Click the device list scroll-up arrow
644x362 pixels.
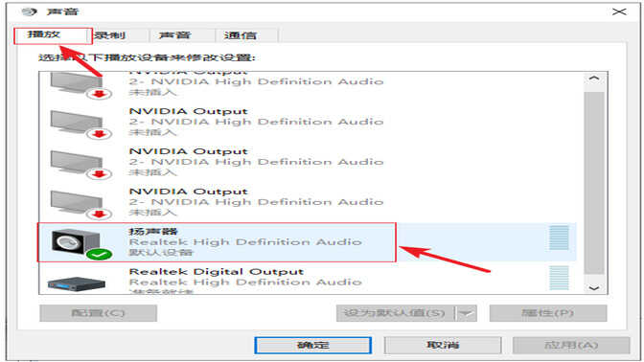594,78
